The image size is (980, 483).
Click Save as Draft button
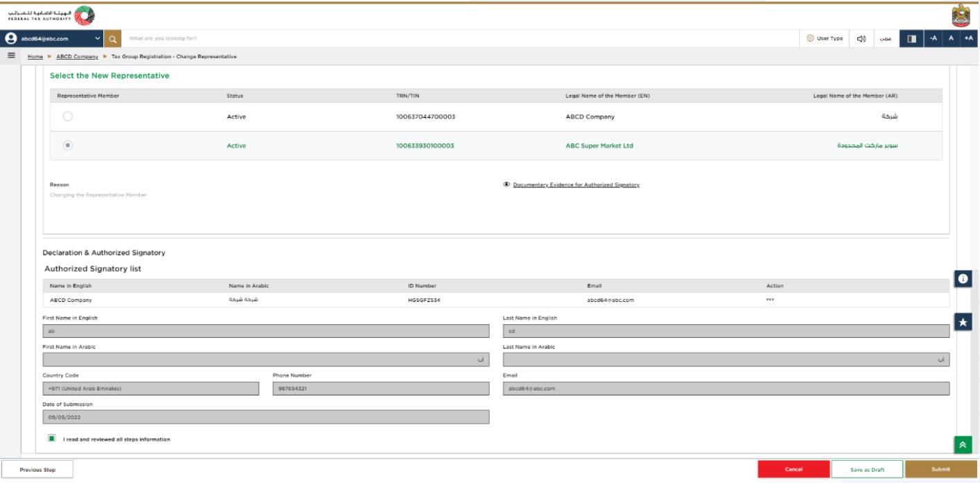click(x=867, y=470)
